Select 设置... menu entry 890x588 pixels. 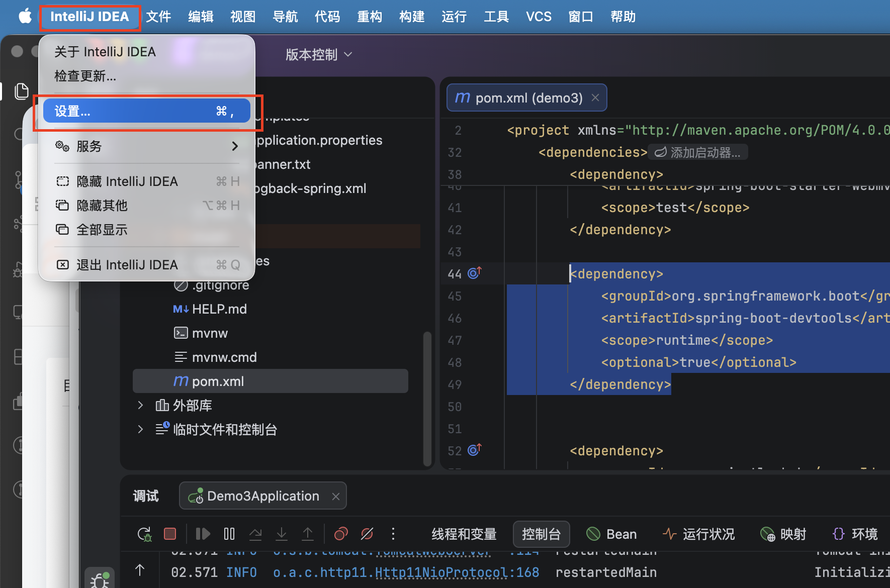(147, 111)
